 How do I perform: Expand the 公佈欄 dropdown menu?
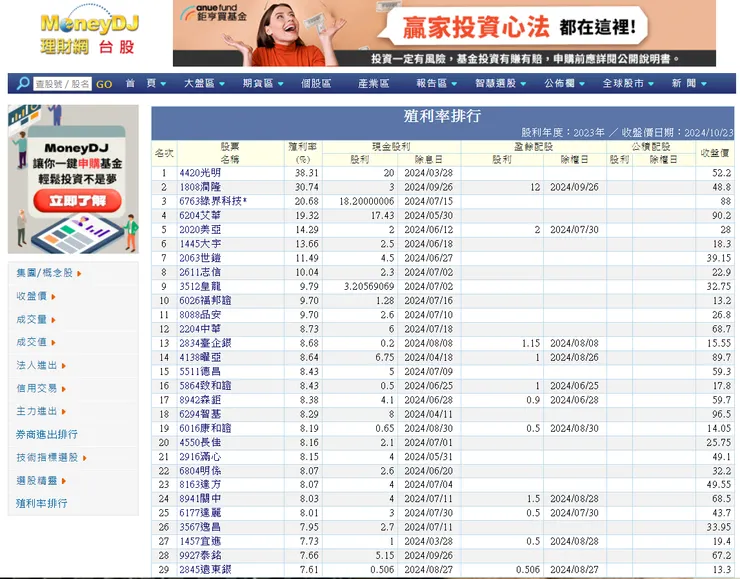[x=564, y=84]
